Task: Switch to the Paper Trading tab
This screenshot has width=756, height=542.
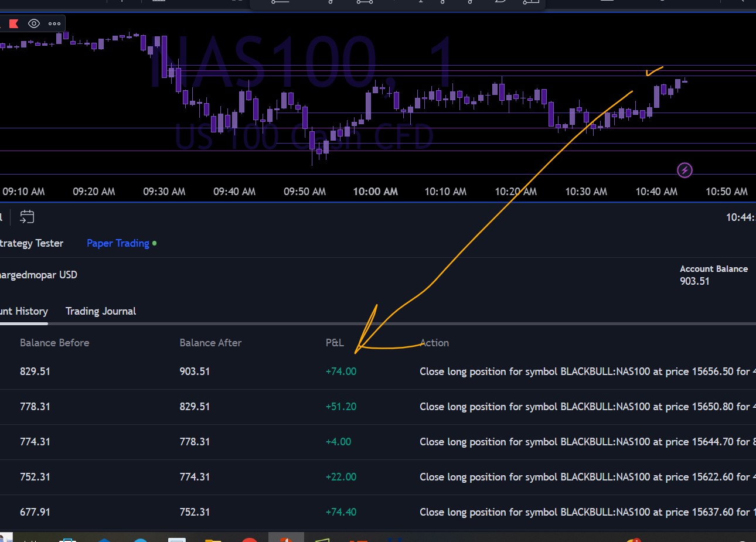Action: pos(118,243)
